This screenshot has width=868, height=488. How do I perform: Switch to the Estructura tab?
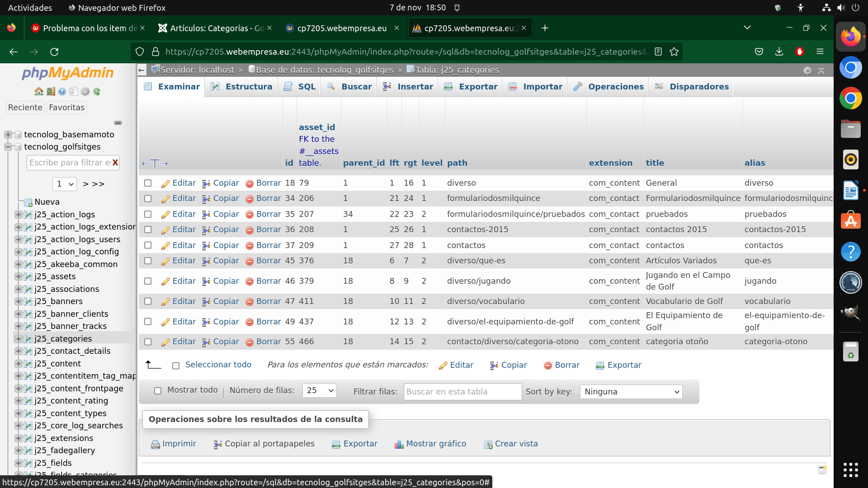coord(241,87)
